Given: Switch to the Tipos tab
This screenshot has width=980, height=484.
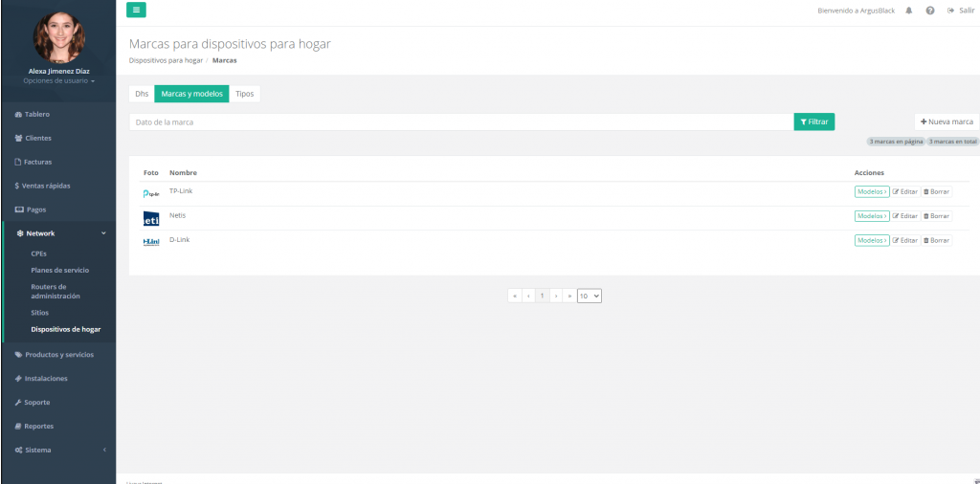Looking at the screenshot, I should [x=244, y=94].
